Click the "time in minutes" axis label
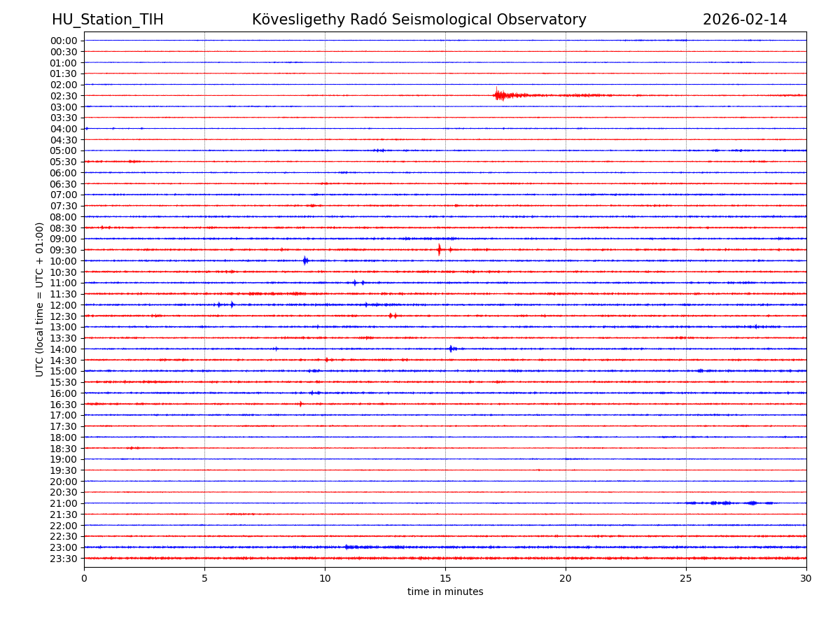The height and width of the screenshot is (630, 840). pos(445,591)
